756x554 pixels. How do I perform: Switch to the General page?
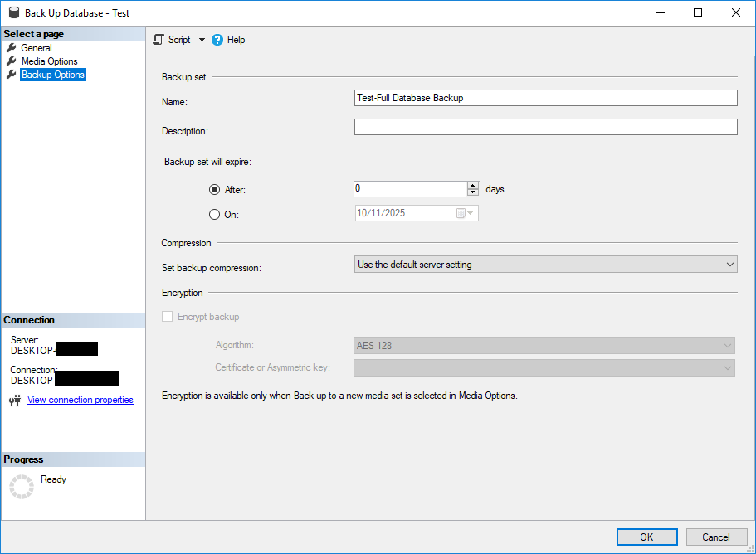[x=37, y=48]
